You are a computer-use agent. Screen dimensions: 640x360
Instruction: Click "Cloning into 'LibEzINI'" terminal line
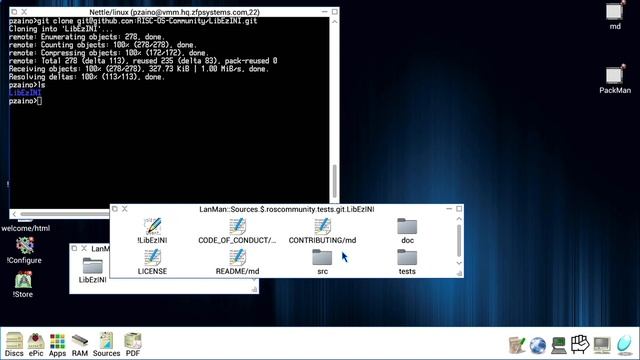(61, 29)
